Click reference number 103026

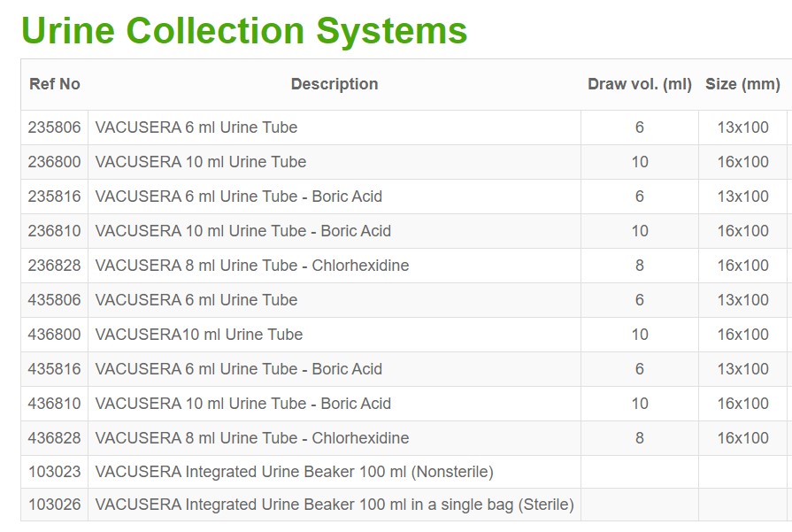(x=55, y=505)
